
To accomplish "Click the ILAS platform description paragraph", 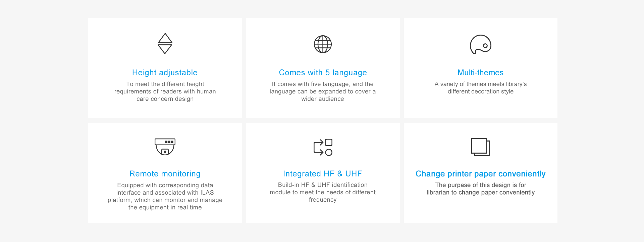I will [x=165, y=196].
